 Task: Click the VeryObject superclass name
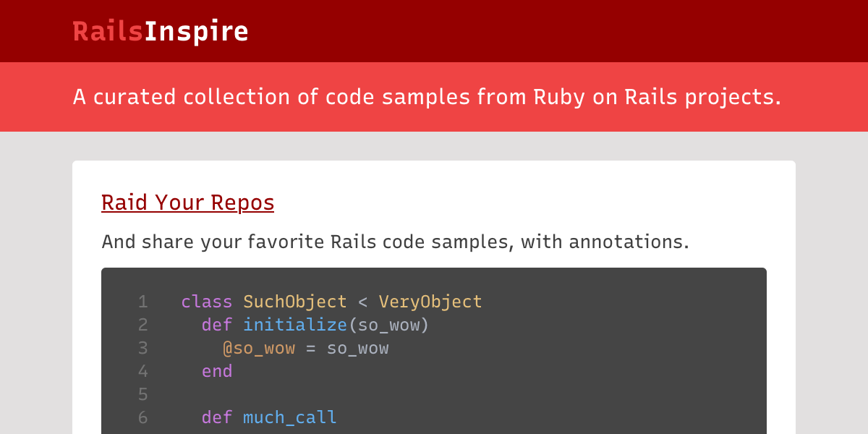430,302
